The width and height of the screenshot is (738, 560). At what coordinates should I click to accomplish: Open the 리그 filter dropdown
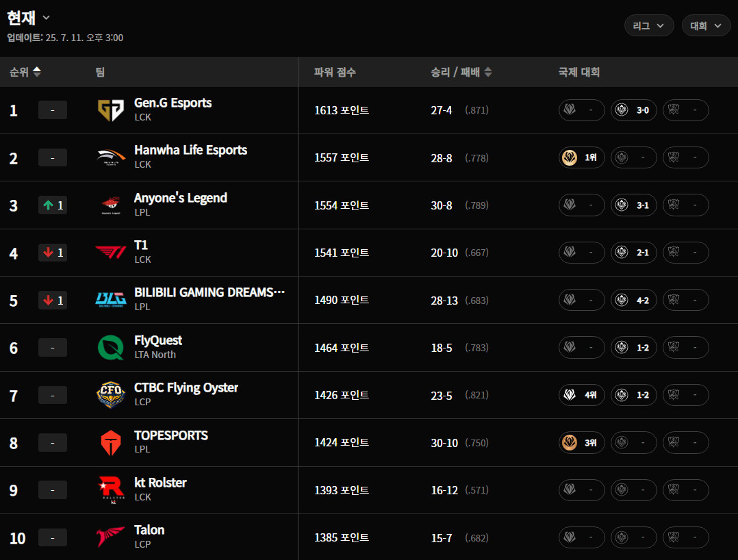click(x=648, y=26)
